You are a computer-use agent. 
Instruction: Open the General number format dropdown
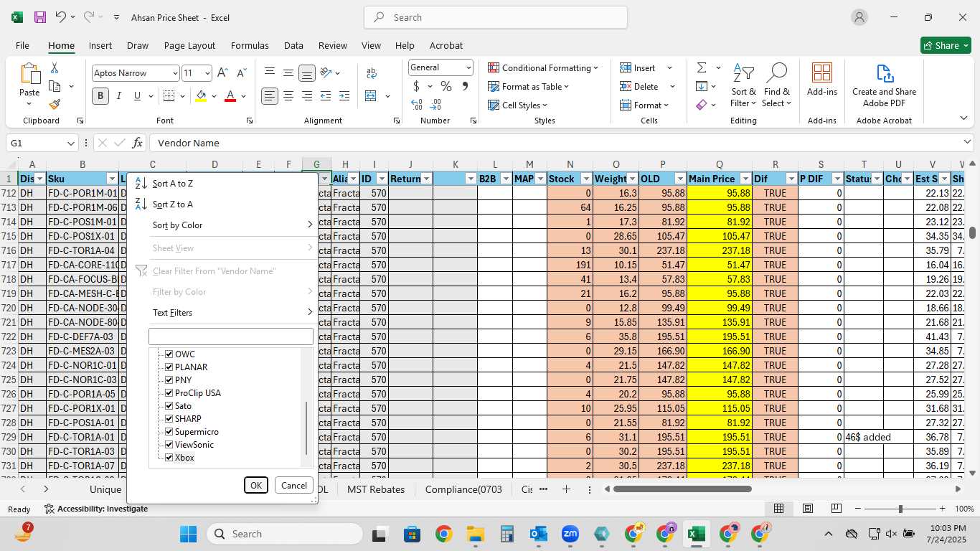tap(468, 67)
